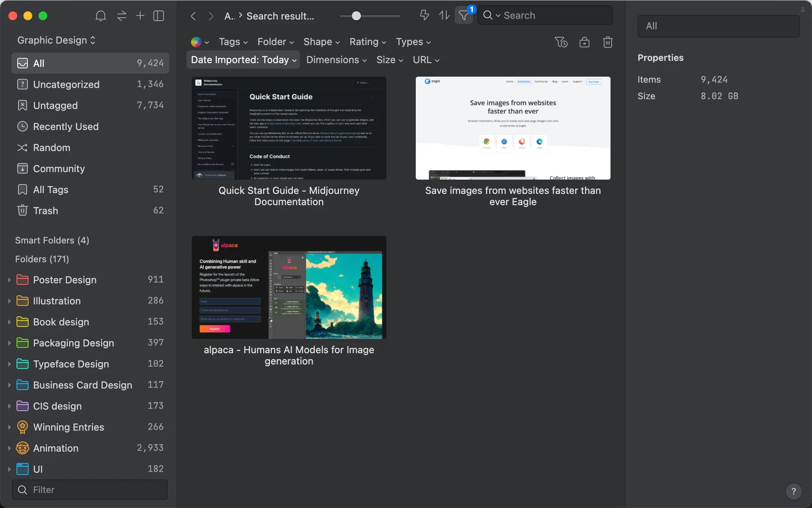Expand the Business Card Design folder arrow
The height and width of the screenshot is (508, 812).
(9, 385)
